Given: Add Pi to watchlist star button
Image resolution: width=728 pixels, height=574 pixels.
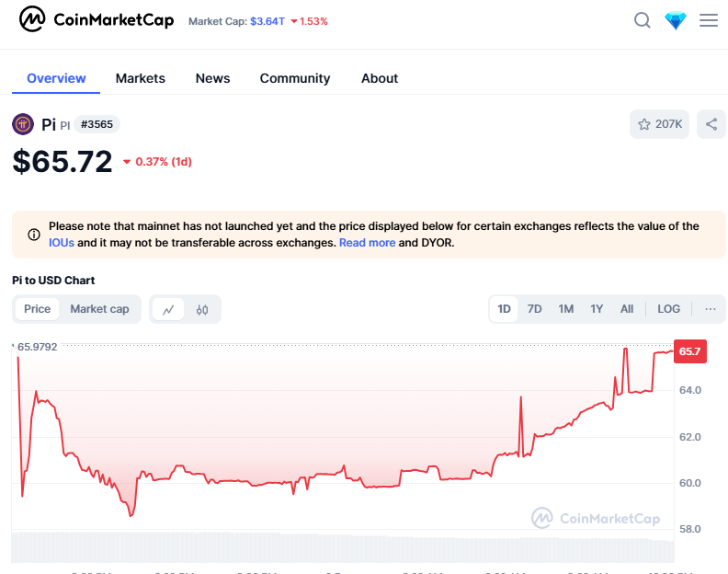Looking at the screenshot, I should 659,124.
